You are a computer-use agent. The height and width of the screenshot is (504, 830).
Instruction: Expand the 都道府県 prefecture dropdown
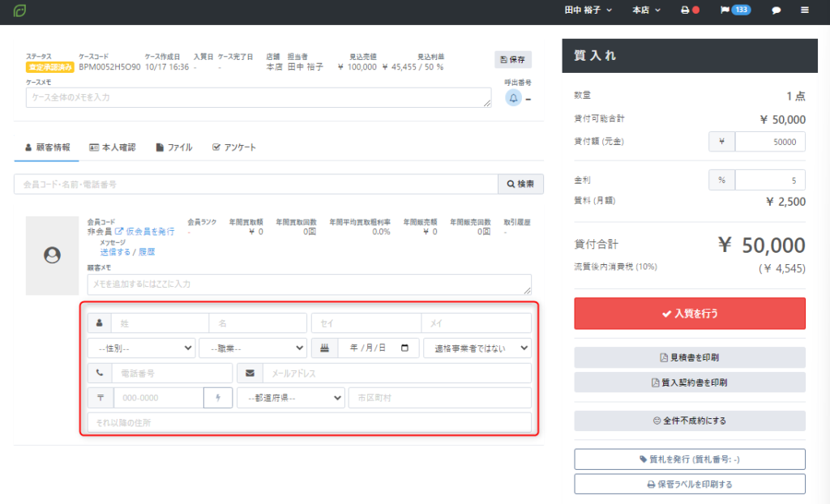291,398
